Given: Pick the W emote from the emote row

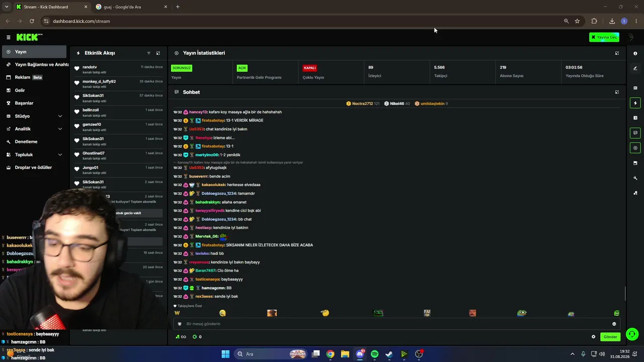Looking at the screenshot, I should pyautogui.click(x=177, y=313).
